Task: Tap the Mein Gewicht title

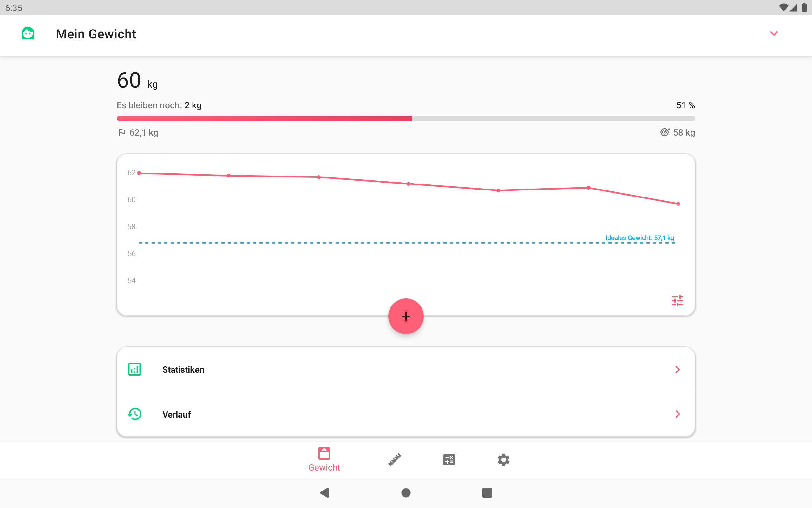Action: click(96, 34)
